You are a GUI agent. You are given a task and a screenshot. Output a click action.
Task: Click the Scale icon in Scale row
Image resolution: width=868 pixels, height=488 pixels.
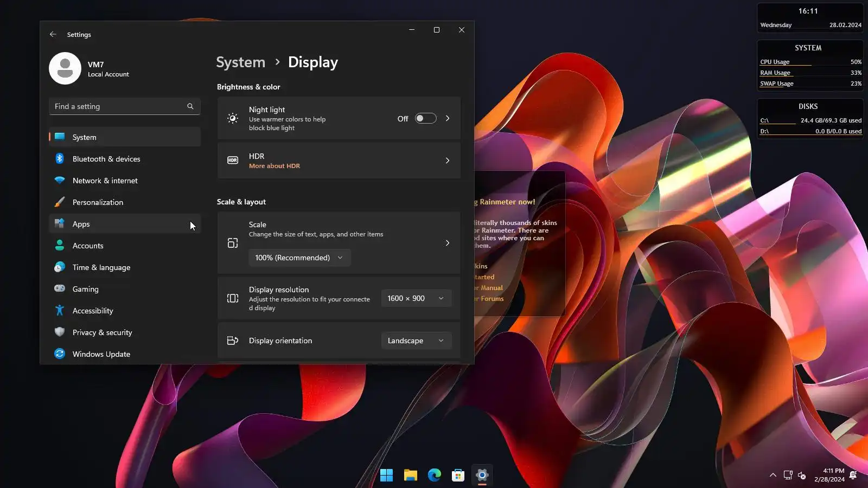click(x=233, y=243)
